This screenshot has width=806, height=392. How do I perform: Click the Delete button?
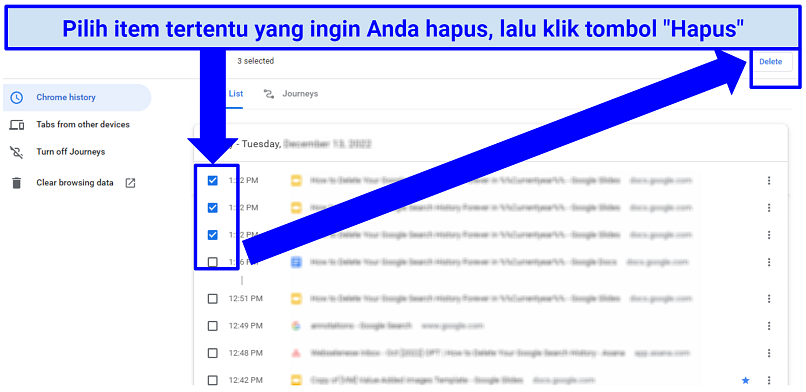[x=771, y=62]
